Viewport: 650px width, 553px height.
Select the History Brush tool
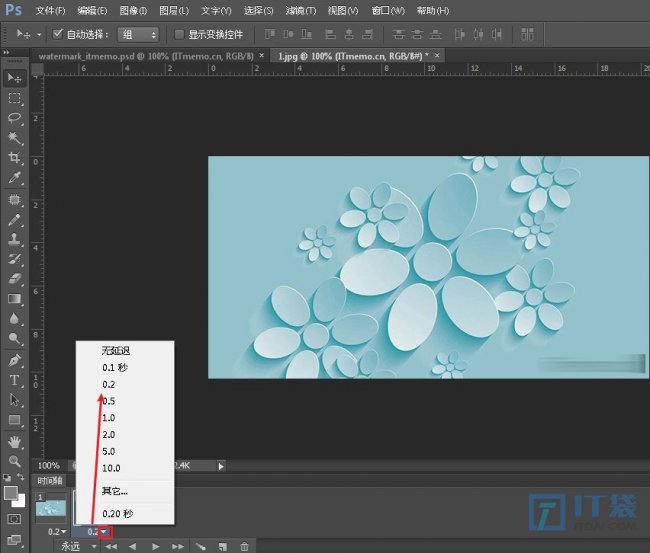click(x=14, y=259)
